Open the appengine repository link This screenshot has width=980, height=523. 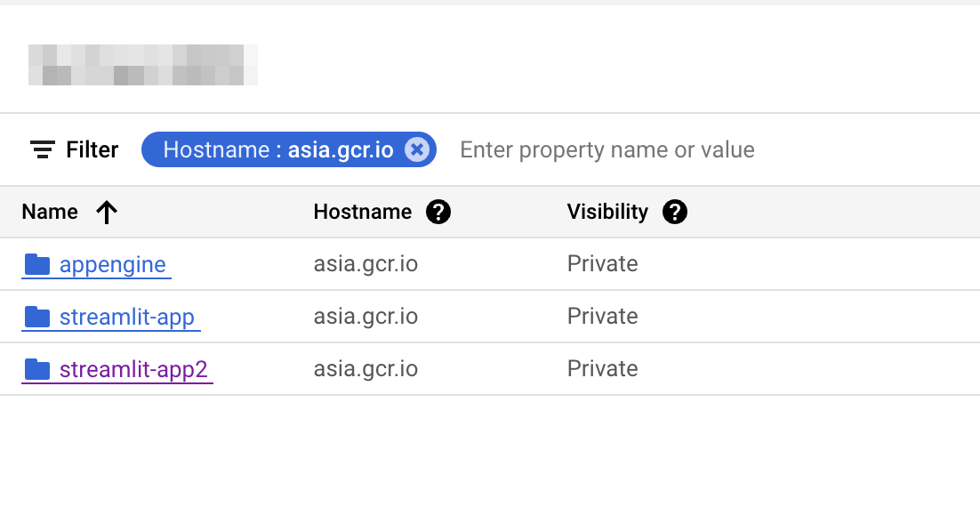tap(113, 264)
